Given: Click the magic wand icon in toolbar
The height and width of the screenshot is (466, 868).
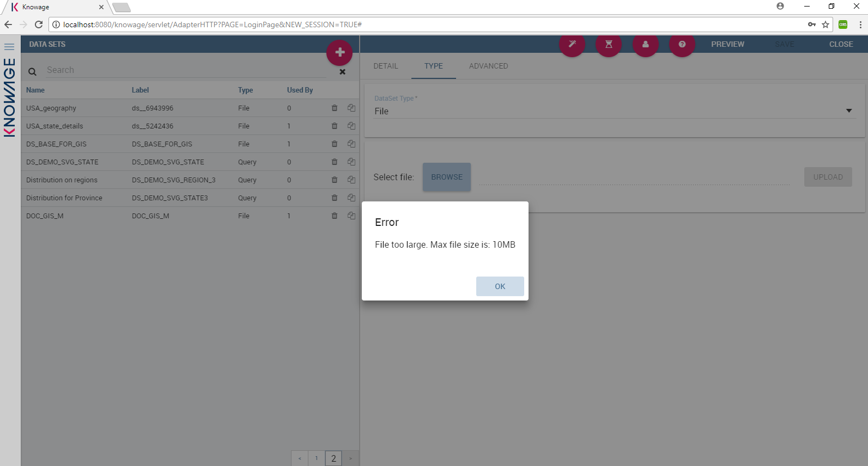Looking at the screenshot, I should pos(572,44).
